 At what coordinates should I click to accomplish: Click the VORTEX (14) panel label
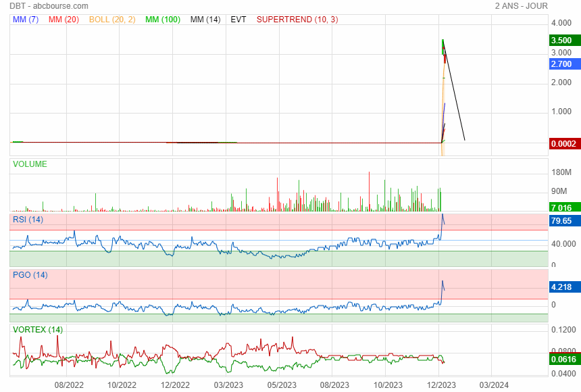point(38,330)
